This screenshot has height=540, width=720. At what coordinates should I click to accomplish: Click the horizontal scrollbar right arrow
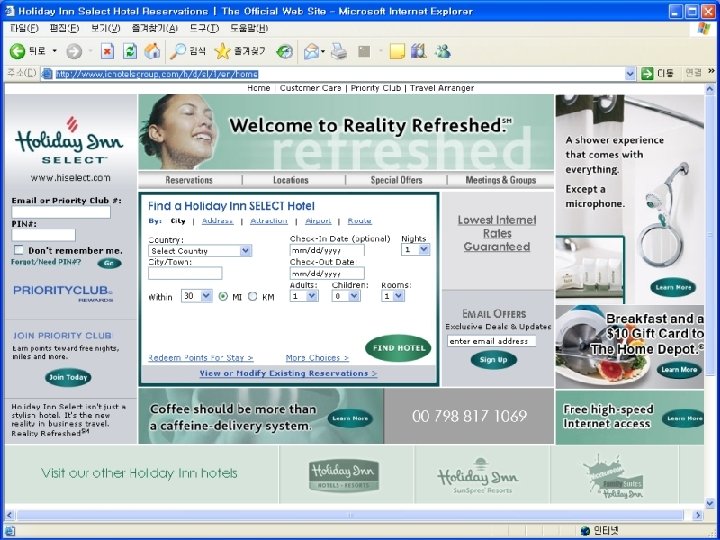pos(698,515)
